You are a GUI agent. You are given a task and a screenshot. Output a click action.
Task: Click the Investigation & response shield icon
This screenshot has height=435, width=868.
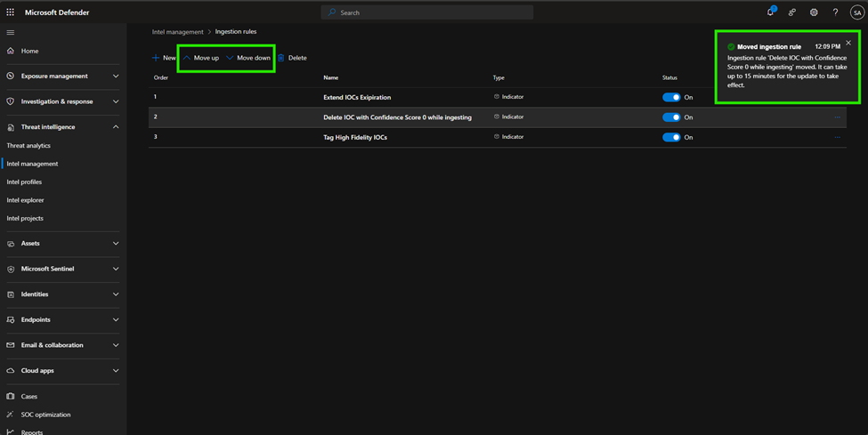coord(10,101)
